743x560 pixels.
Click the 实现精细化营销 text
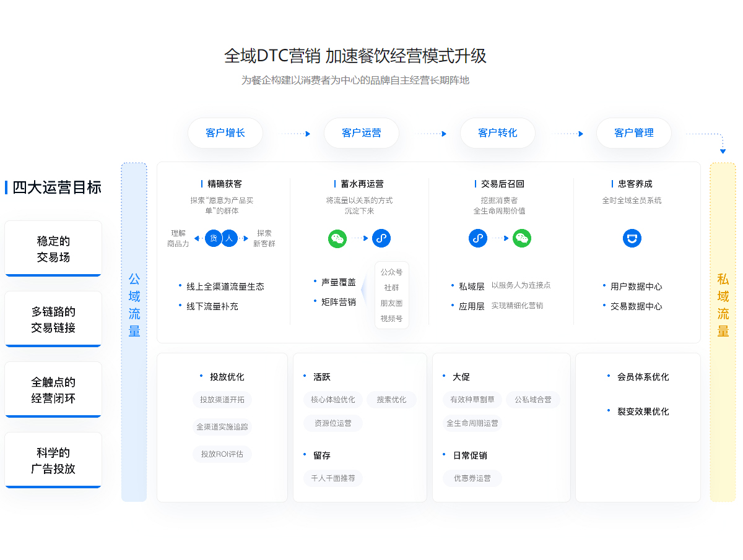pyautogui.click(x=518, y=306)
